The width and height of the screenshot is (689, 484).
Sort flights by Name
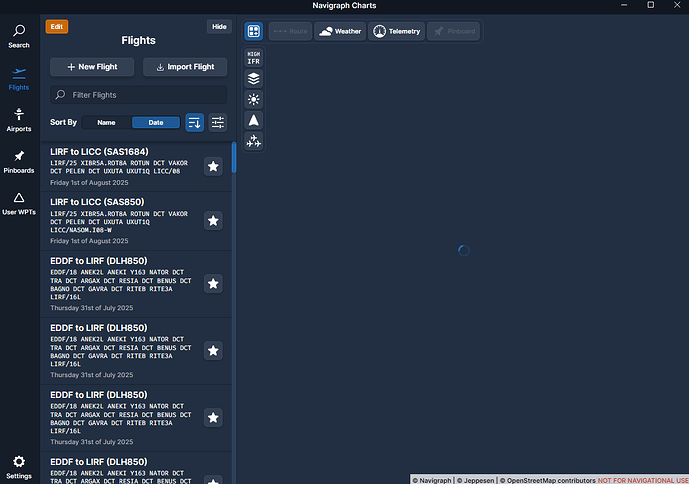tap(106, 122)
